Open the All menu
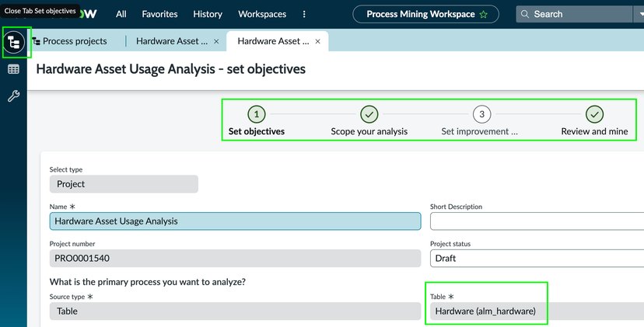Viewport: 644px width, 327px height. click(x=121, y=14)
